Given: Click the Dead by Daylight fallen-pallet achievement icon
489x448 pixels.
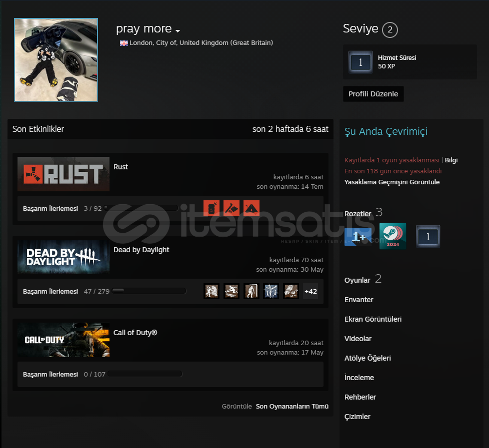Looking at the screenshot, I should coord(291,291).
